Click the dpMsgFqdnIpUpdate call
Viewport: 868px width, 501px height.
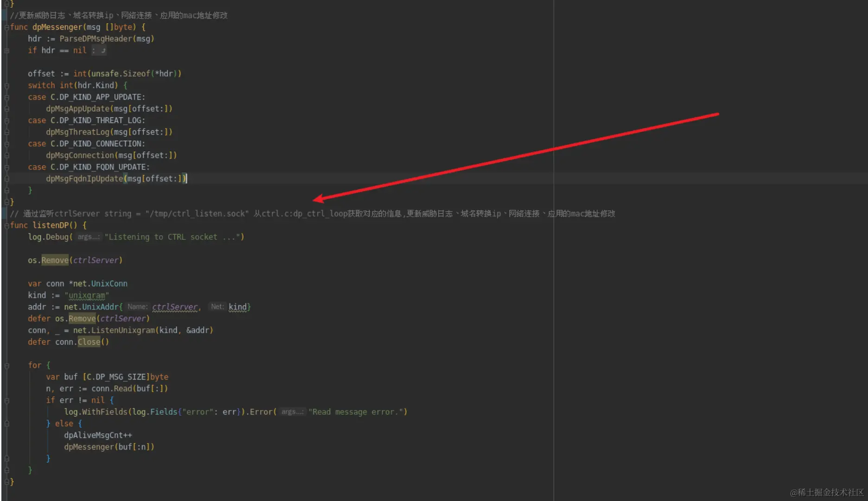tap(84, 179)
